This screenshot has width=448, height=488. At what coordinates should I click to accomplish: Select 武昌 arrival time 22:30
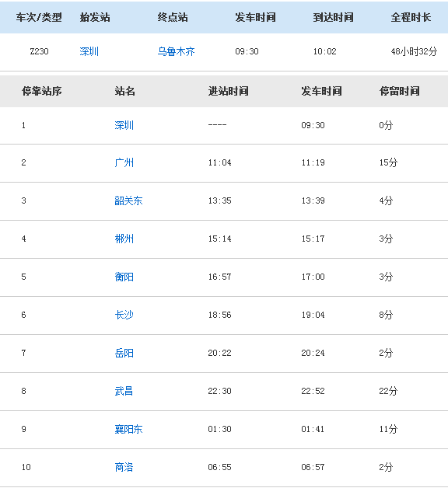[x=219, y=391]
